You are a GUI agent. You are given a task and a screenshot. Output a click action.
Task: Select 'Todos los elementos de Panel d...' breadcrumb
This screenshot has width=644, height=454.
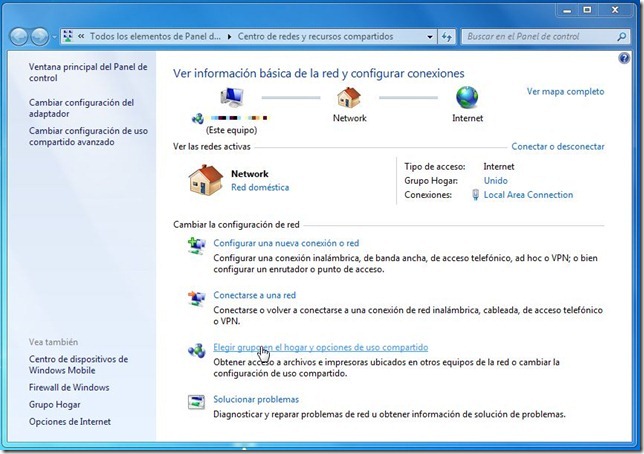pos(155,37)
